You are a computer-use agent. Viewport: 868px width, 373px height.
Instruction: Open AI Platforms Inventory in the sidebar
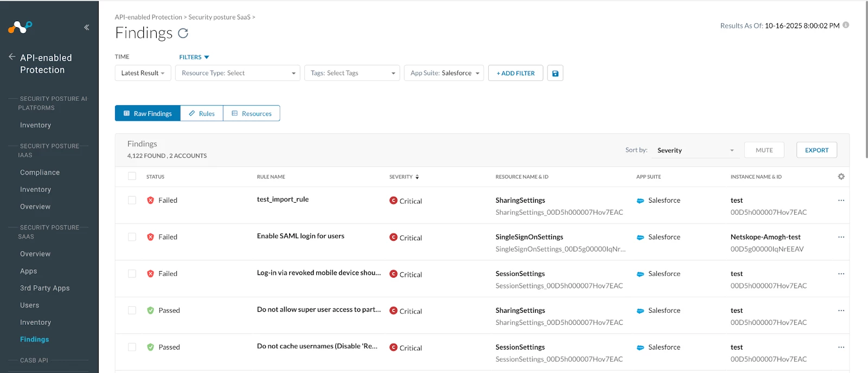point(35,125)
